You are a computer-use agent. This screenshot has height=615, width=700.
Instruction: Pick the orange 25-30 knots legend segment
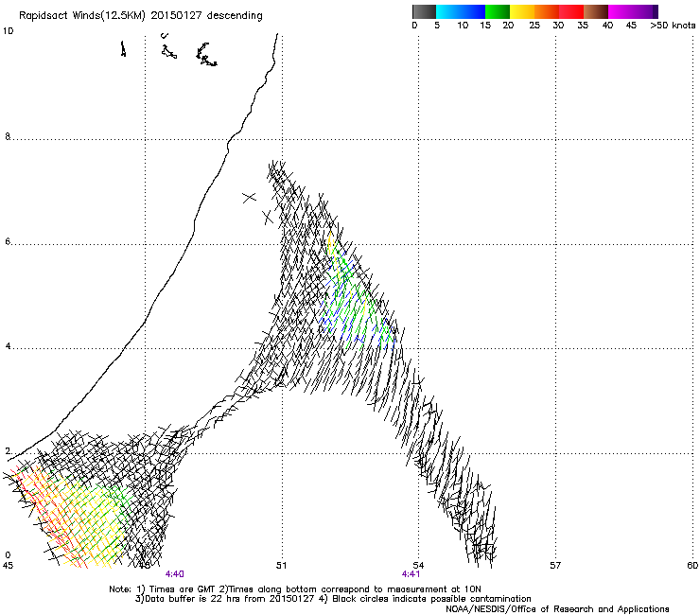pos(547,11)
